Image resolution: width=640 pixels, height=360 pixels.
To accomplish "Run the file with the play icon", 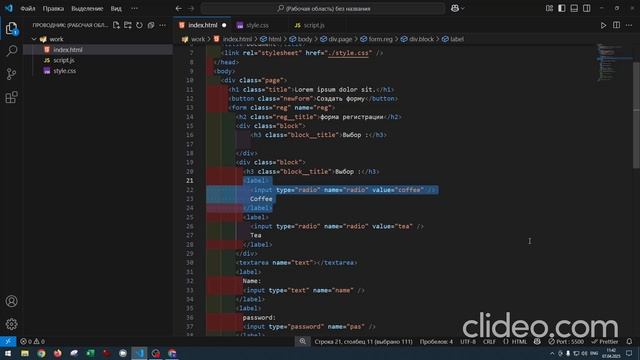I will pyautogui.click(x=603, y=25).
